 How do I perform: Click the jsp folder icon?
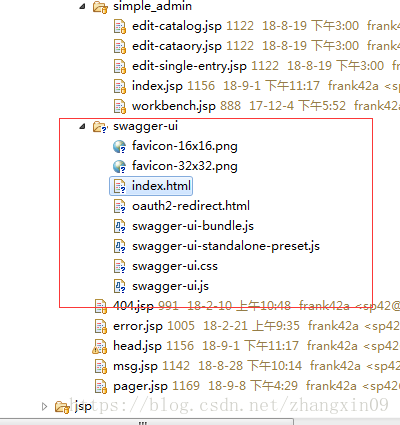[62, 407]
